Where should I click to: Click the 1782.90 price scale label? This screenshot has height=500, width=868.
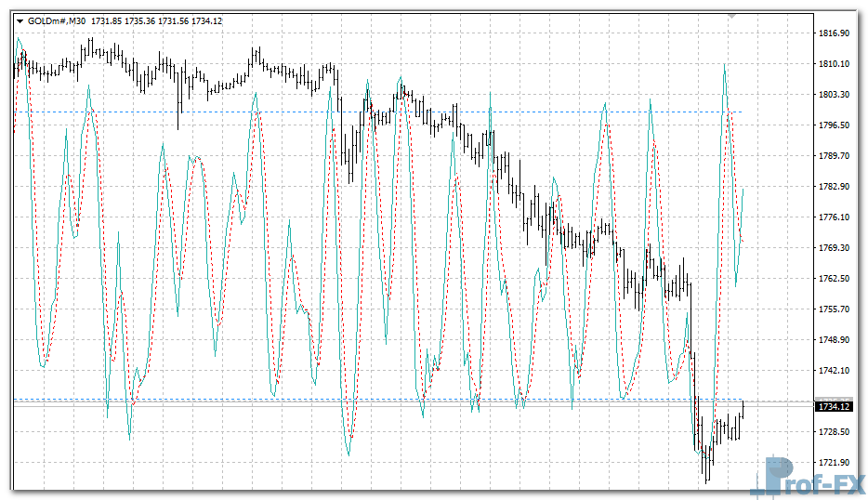pyautogui.click(x=834, y=187)
